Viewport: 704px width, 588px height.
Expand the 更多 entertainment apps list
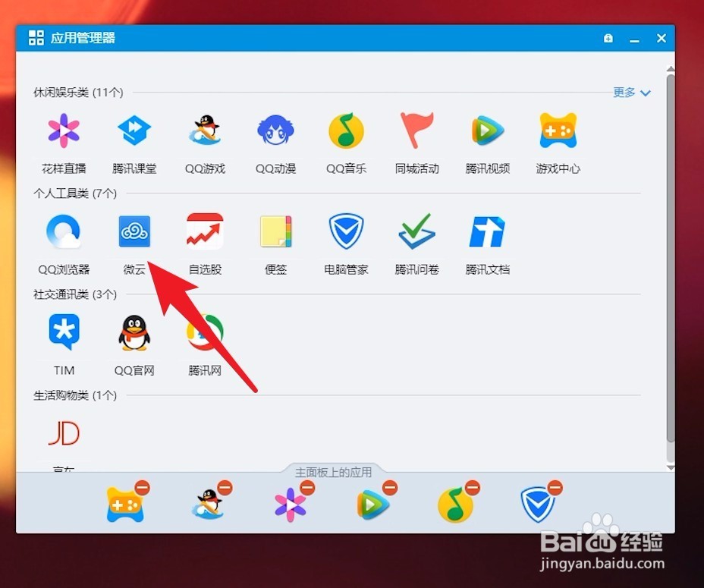coord(631,93)
